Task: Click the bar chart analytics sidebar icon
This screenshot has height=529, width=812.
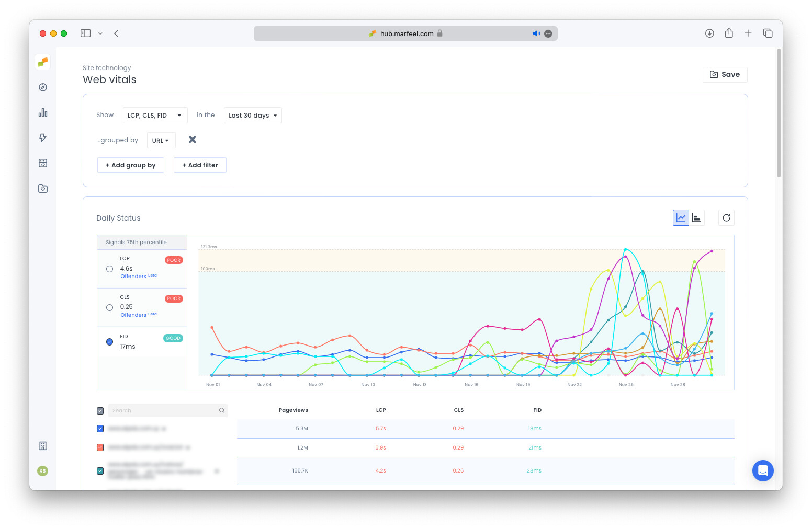Action: click(43, 112)
